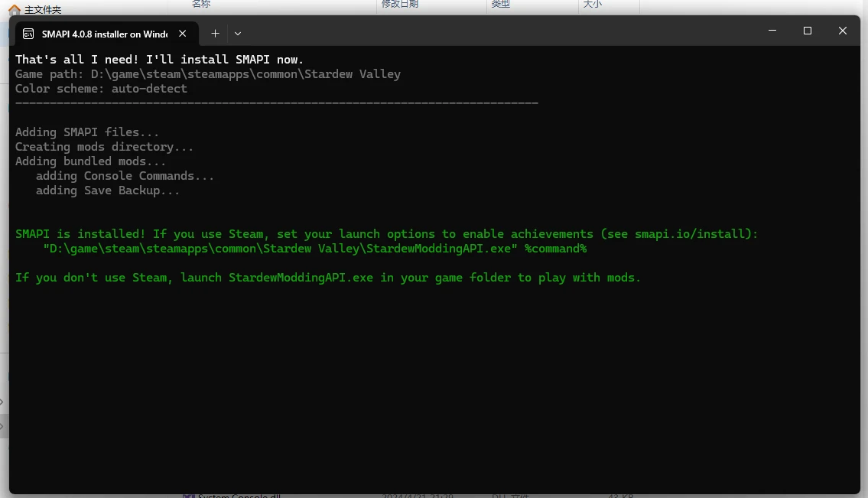868x498 pixels.
Task: Click the 'Game path' line in terminal
Action: (x=207, y=74)
